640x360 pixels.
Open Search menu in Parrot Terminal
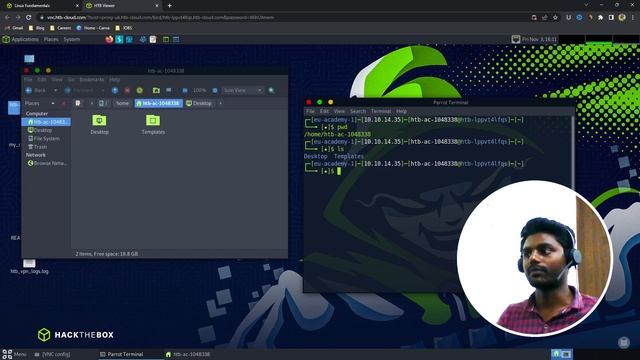pos(358,111)
